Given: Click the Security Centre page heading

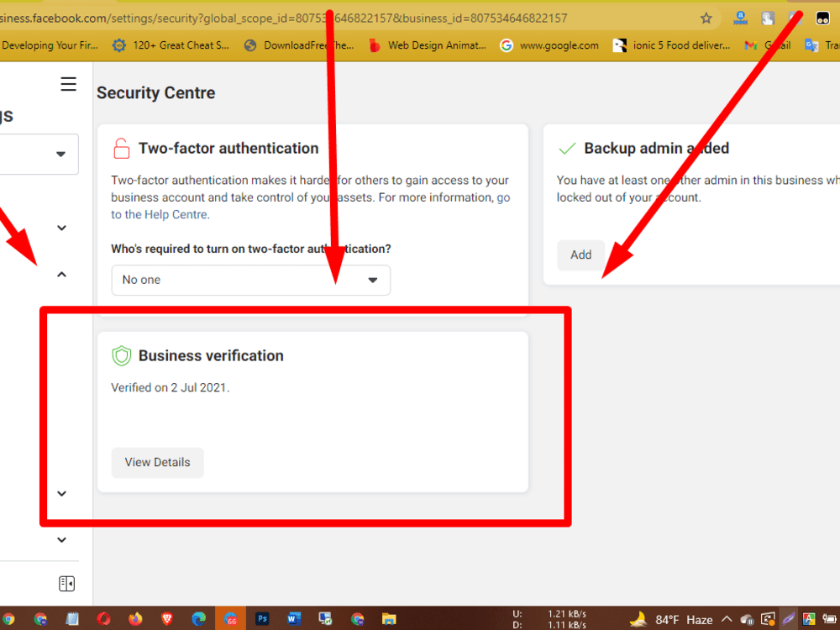Looking at the screenshot, I should pos(156,92).
